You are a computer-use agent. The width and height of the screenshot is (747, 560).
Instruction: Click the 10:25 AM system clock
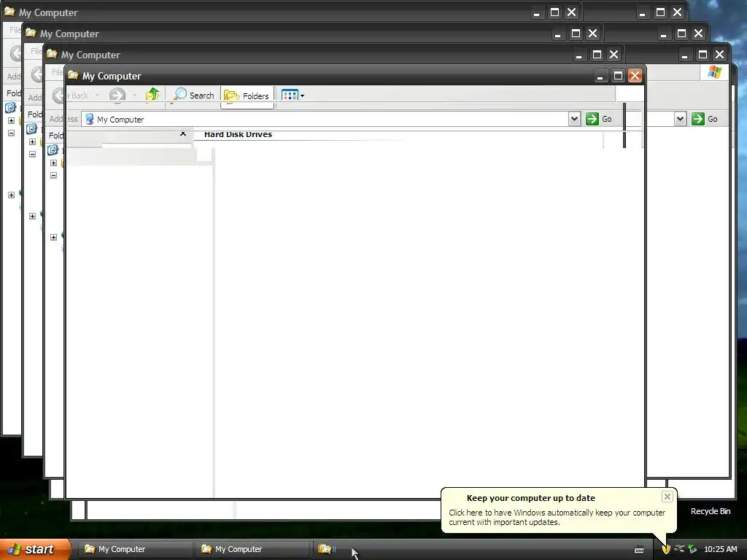[720, 549]
